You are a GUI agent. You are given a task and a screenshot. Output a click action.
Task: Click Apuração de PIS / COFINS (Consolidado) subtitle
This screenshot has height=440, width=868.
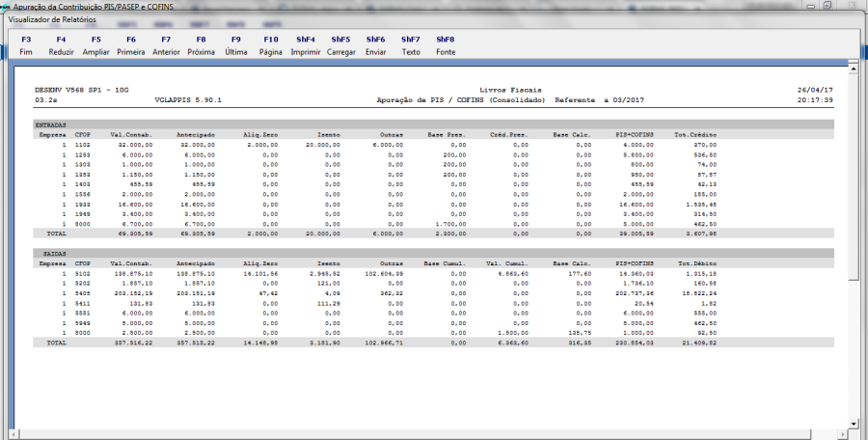(x=461, y=100)
